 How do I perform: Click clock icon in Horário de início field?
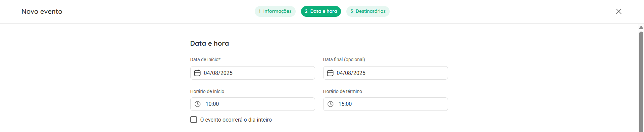[x=198, y=104]
